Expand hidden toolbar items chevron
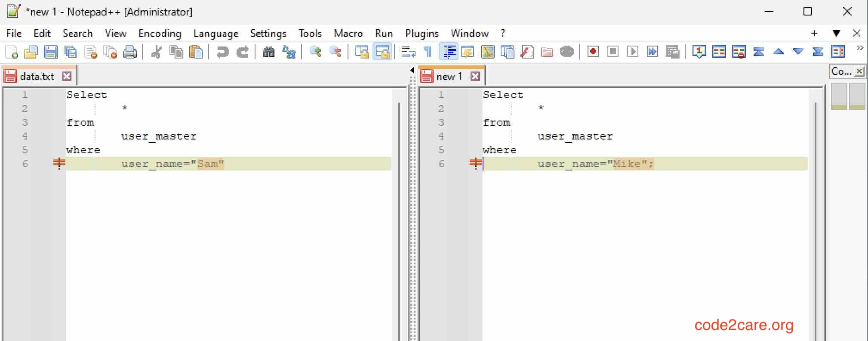 (859, 48)
